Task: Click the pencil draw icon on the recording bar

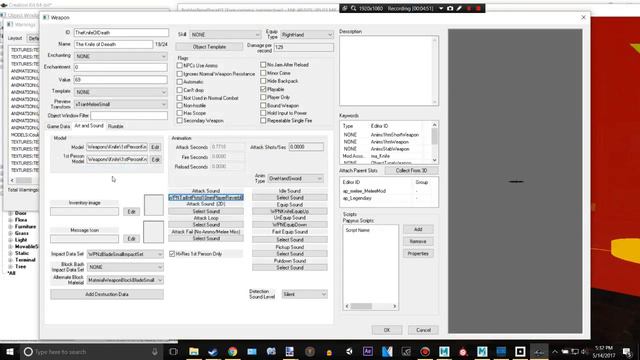Action: (459, 8)
